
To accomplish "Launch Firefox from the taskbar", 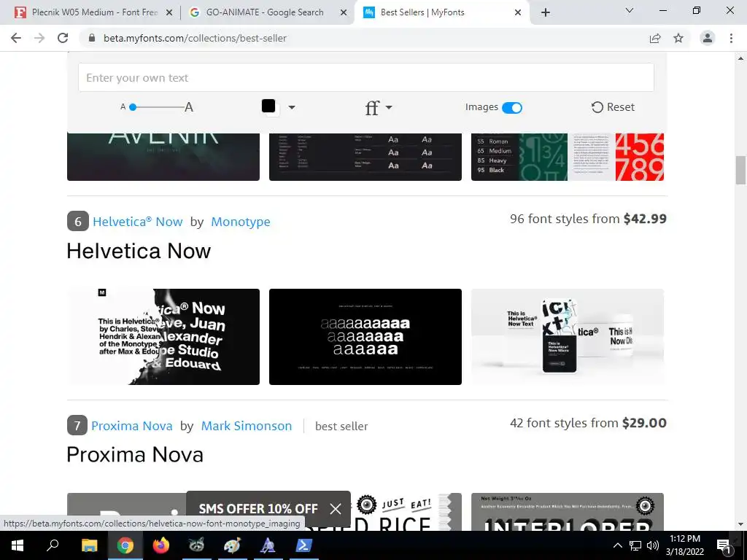I will 161,545.
